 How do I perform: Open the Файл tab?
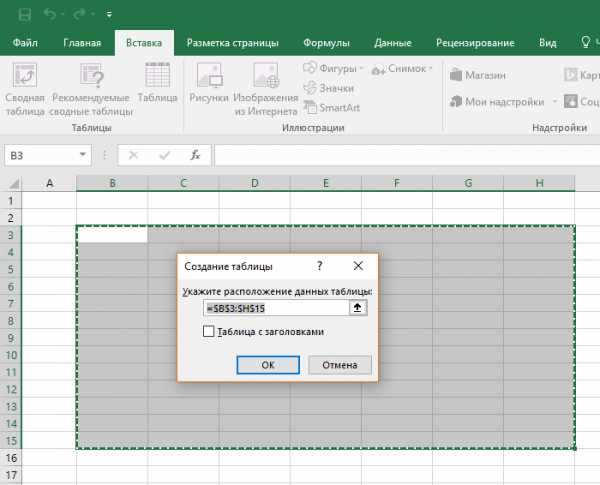[25, 42]
